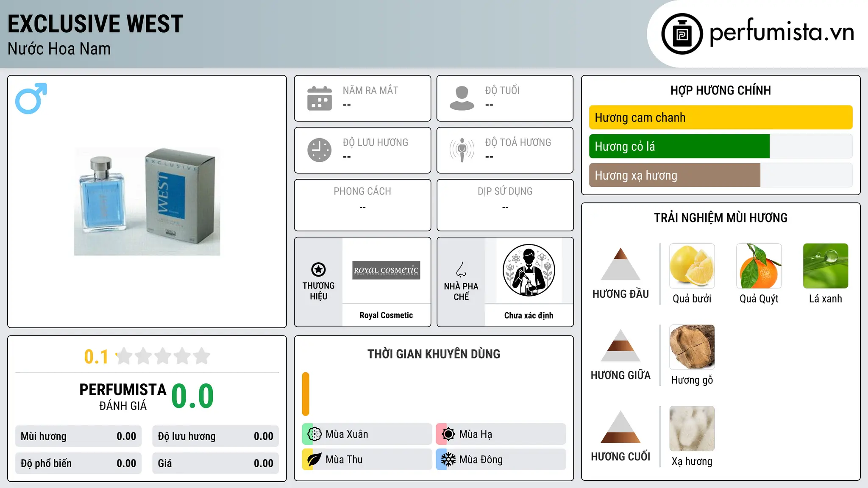Click the Hương đầu pyramid icon
This screenshot has height=488, width=868.
[x=620, y=264]
